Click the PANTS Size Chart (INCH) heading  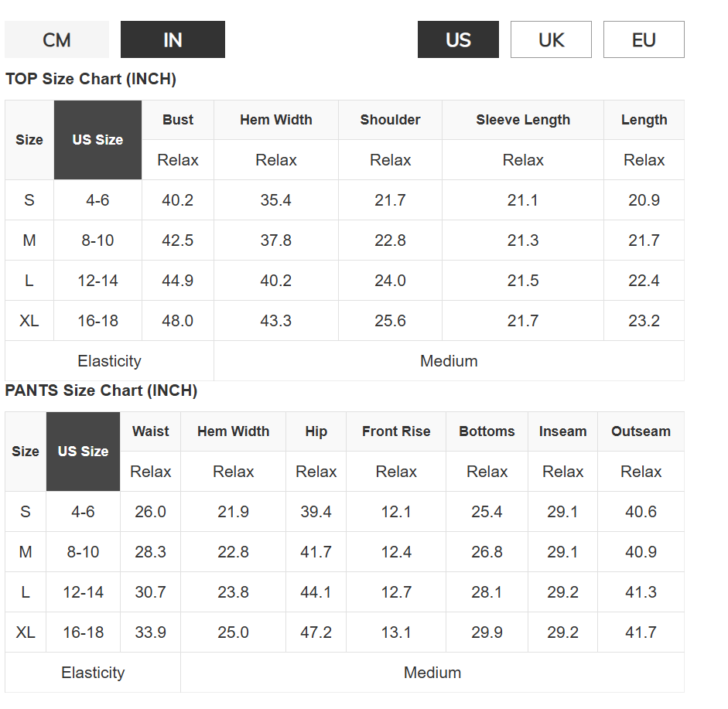(101, 390)
